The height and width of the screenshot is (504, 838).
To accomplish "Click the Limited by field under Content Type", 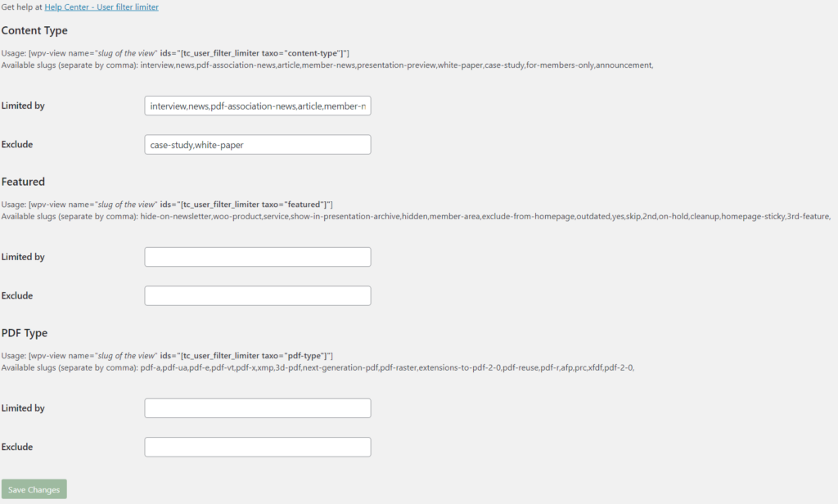I will 257,106.
